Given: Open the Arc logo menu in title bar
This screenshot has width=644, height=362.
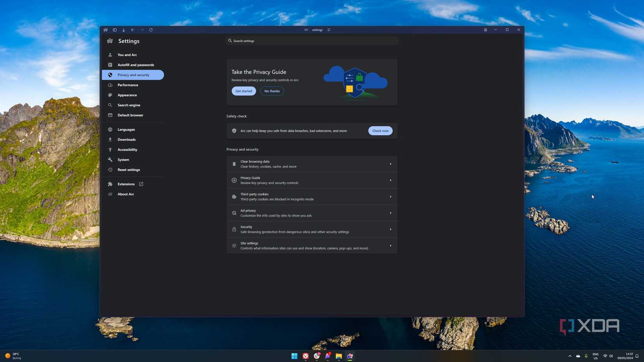Looking at the screenshot, I should (x=106, y=30).
